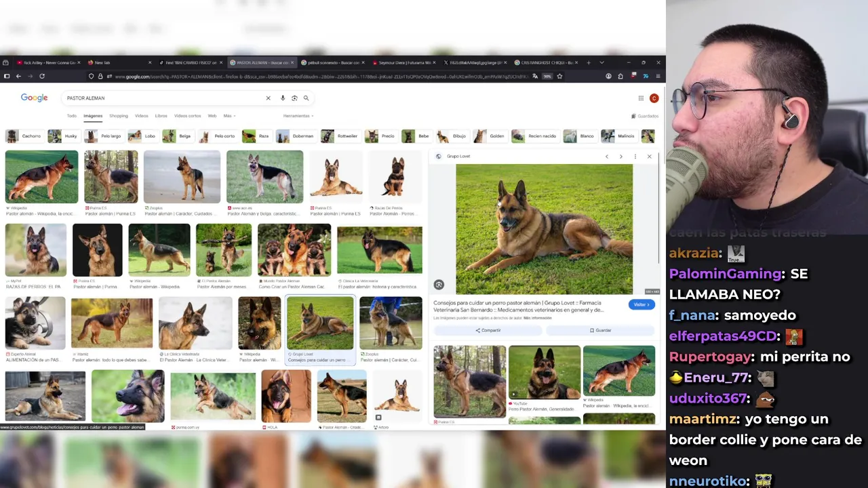Click the 'Más información' copyright link
Viewport: 868px width, 488px height.
tap(537, 318)
